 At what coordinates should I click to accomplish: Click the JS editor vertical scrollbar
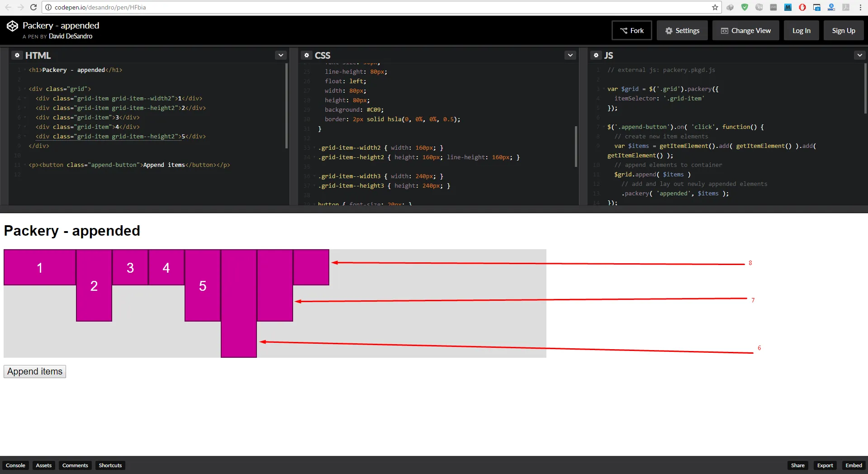(x=865, y=88)
